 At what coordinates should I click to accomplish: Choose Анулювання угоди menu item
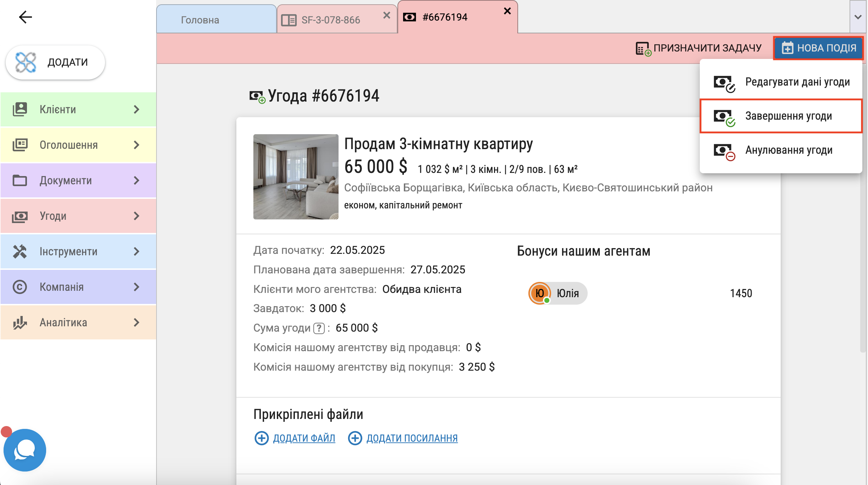781,150
